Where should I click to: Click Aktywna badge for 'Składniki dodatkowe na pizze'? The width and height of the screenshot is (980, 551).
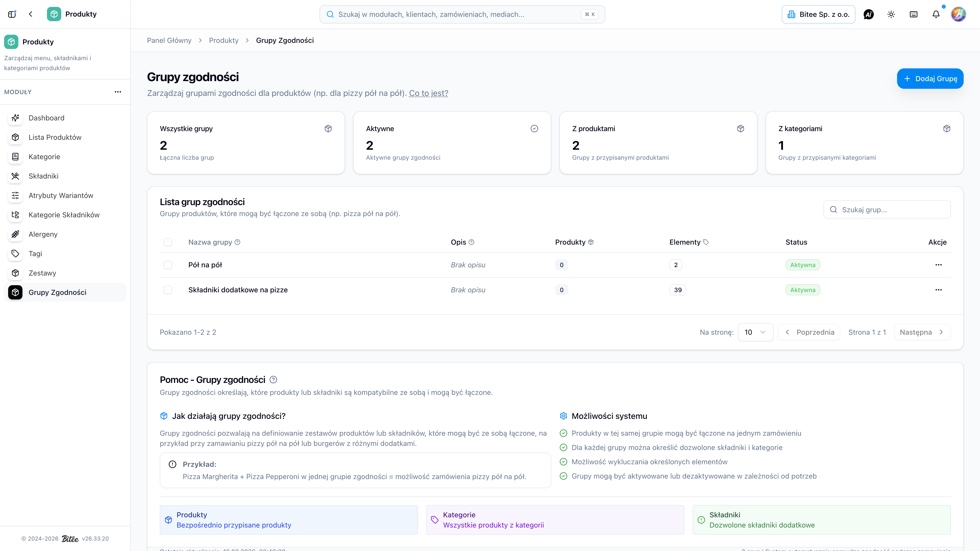(803, 290)
